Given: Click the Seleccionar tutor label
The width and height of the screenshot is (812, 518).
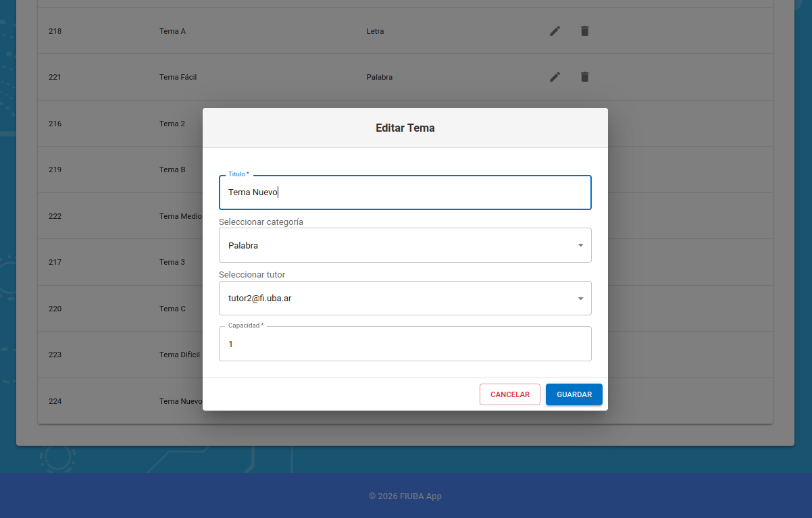Looking at the screenshot, I should coord(252,275).
